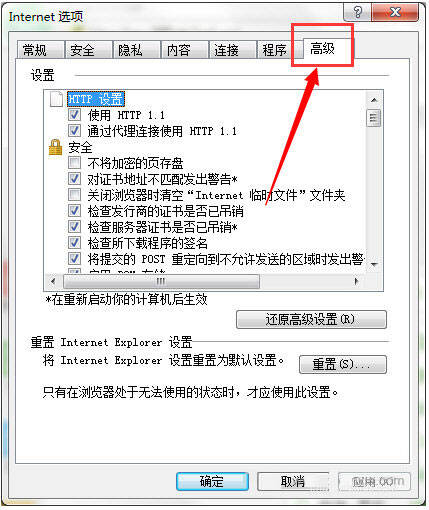Click the horizontal scrollbar thumb
The width and height of the screenshot is (429, 510).
pos(161,281)
